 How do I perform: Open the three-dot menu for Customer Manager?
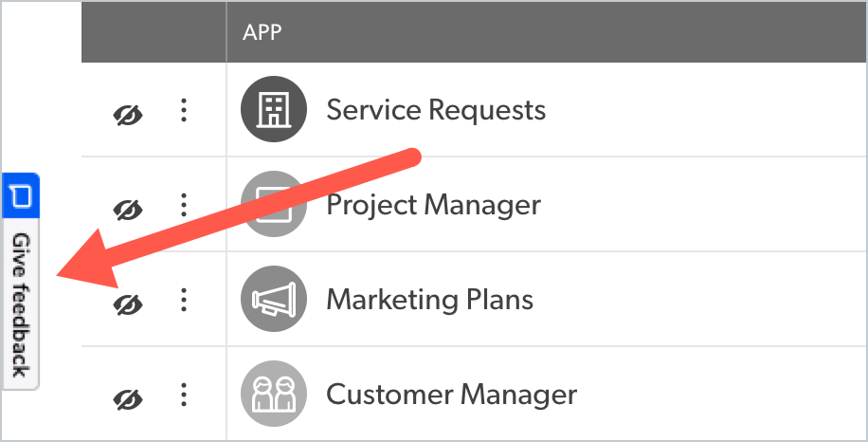pyautogui.click(x=184, y=395)
